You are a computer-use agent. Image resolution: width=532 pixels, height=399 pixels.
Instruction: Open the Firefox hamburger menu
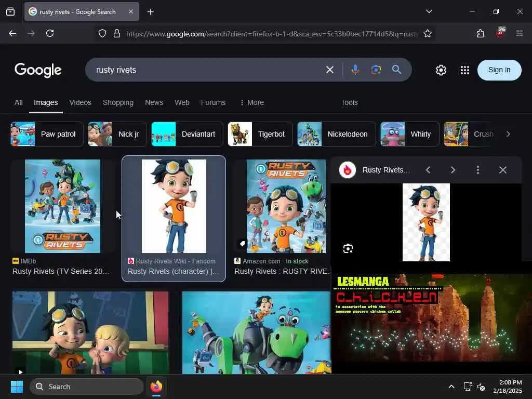click(520, 33)
